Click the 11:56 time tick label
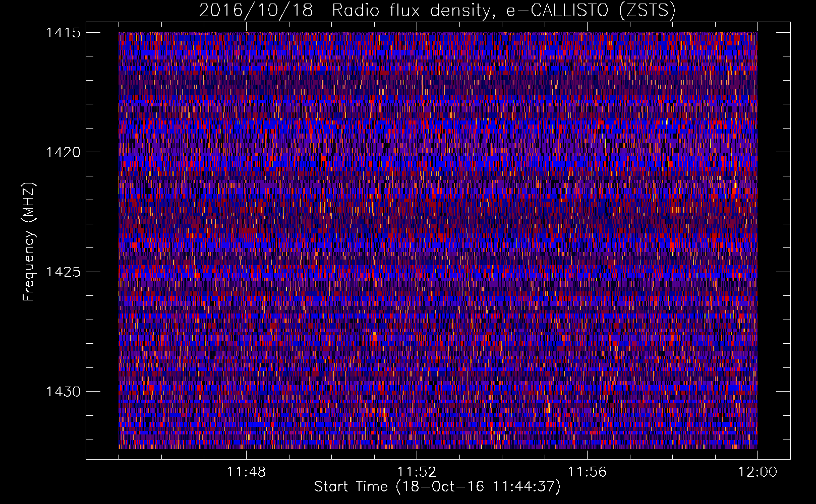Screen dimensions: 816x504 point(587,472)
